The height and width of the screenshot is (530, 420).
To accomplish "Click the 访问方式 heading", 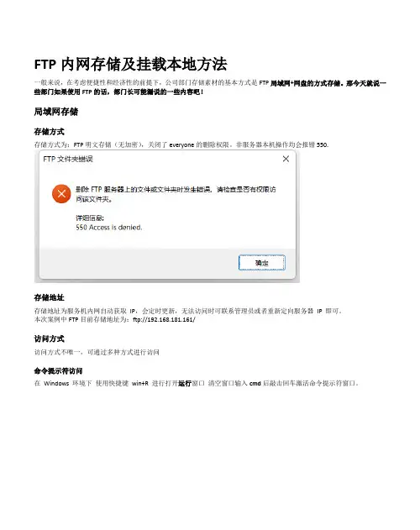I will tap(49, 338).
